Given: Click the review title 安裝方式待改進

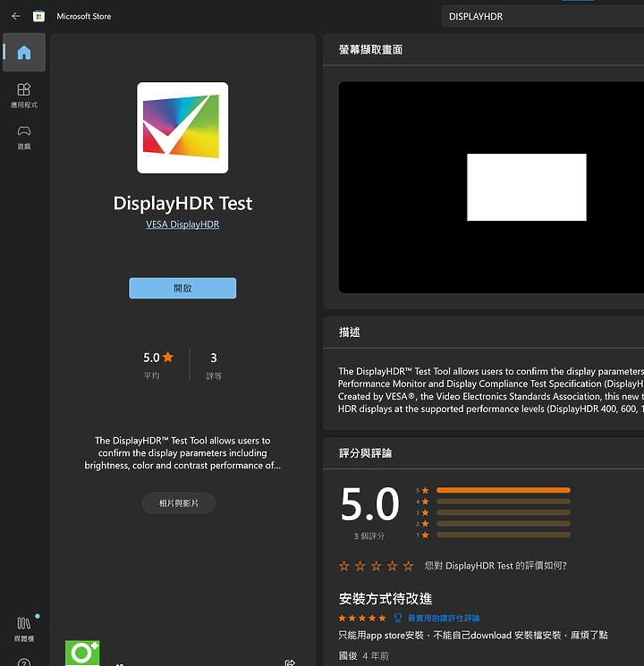Looking at the screenshot, I should click(x=386, y=598).
